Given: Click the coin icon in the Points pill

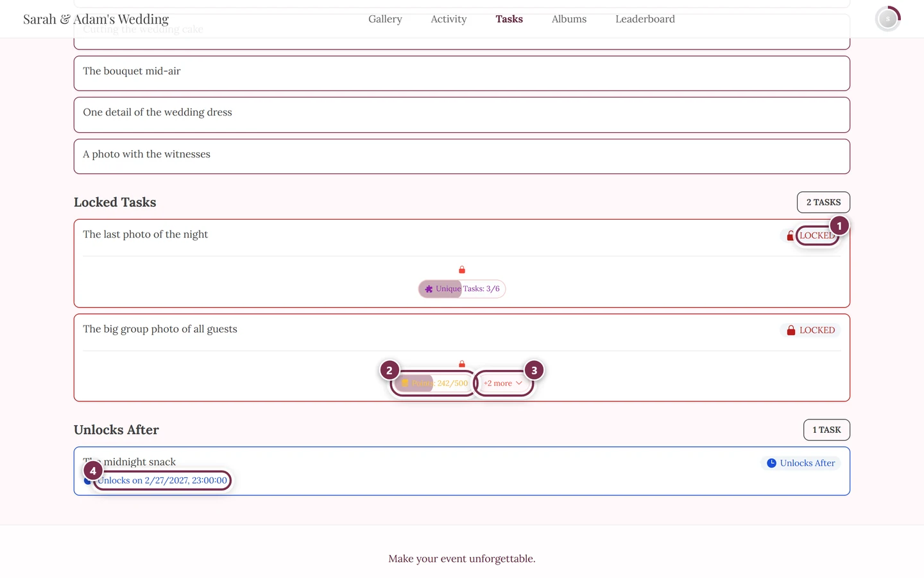Looking at the screenshot, I should (405, 383).
